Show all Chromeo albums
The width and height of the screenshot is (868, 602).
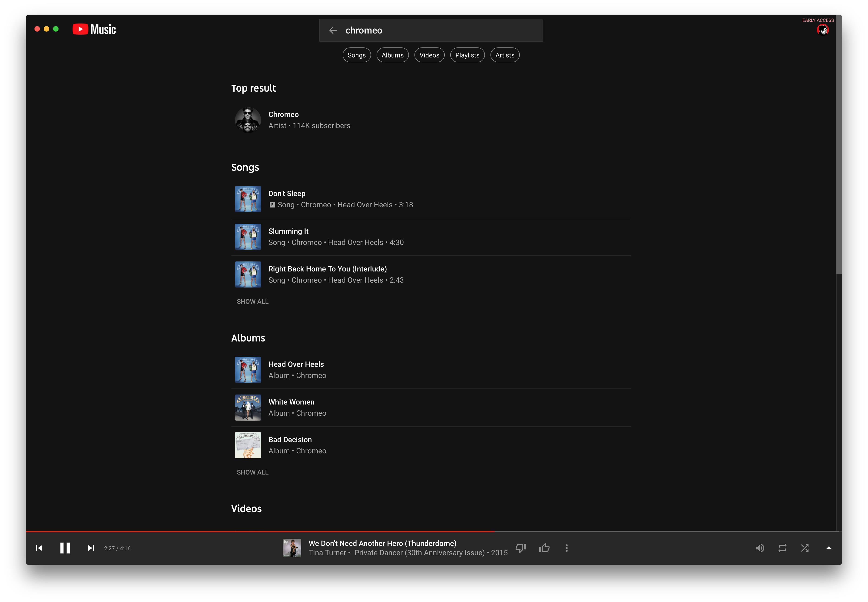pyautogui.click(x=252, y=472)
